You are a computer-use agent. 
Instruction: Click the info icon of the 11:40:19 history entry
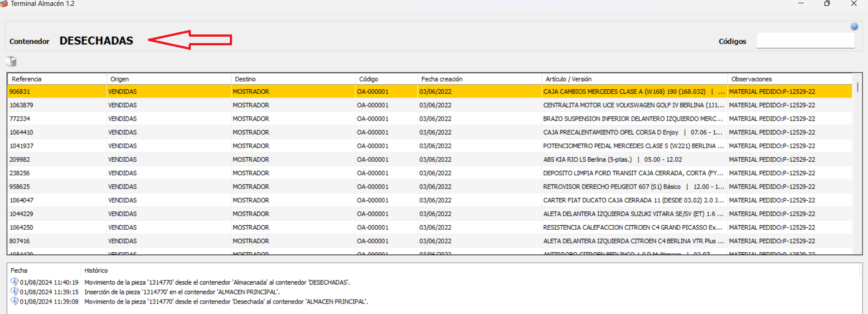point(15,282)
